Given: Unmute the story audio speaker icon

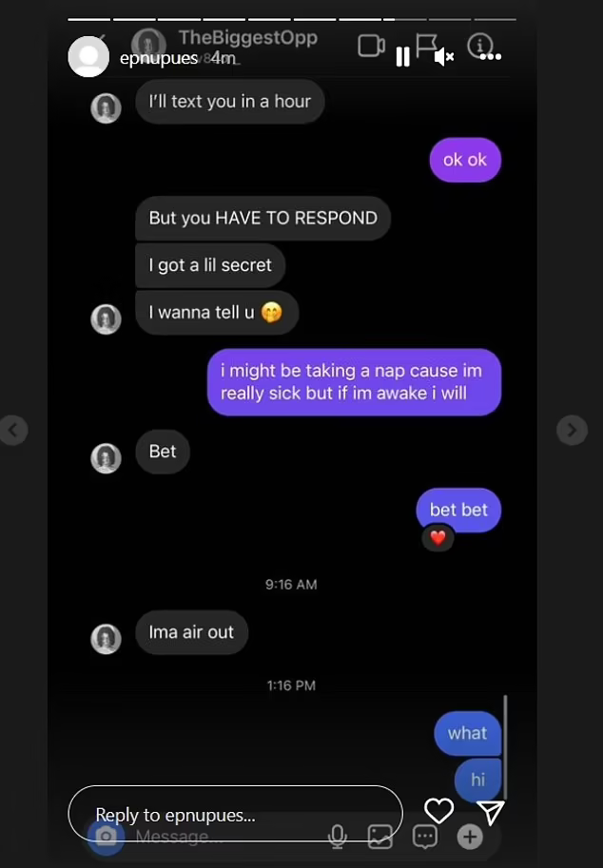Looking at the screenshot, I should point(444,56).
